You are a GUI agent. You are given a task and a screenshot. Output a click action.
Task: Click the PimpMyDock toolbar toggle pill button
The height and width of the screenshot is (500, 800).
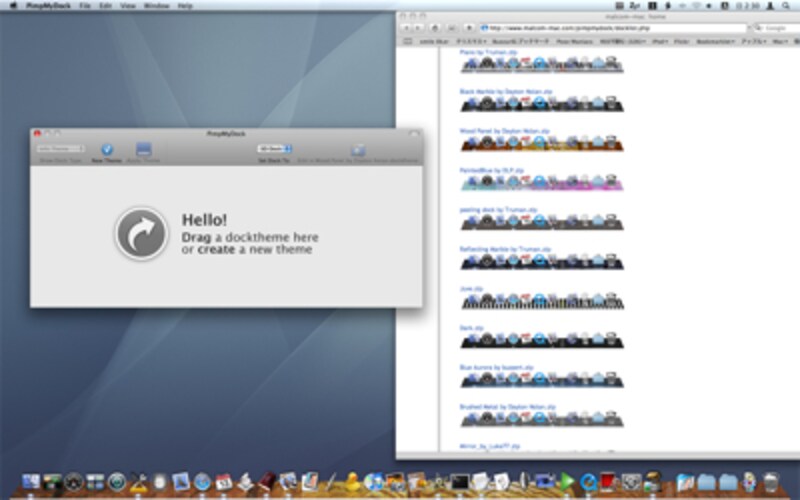click(x=415, y=133)
